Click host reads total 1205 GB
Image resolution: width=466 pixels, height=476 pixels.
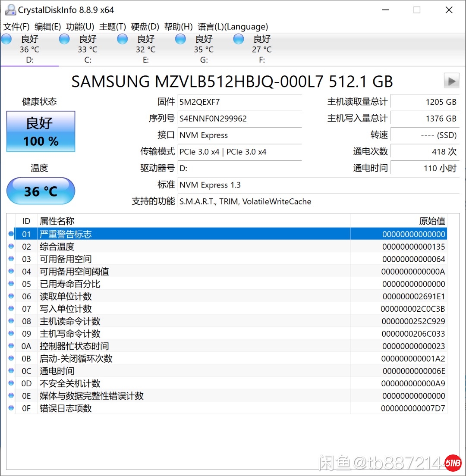[x=425, y=102]
